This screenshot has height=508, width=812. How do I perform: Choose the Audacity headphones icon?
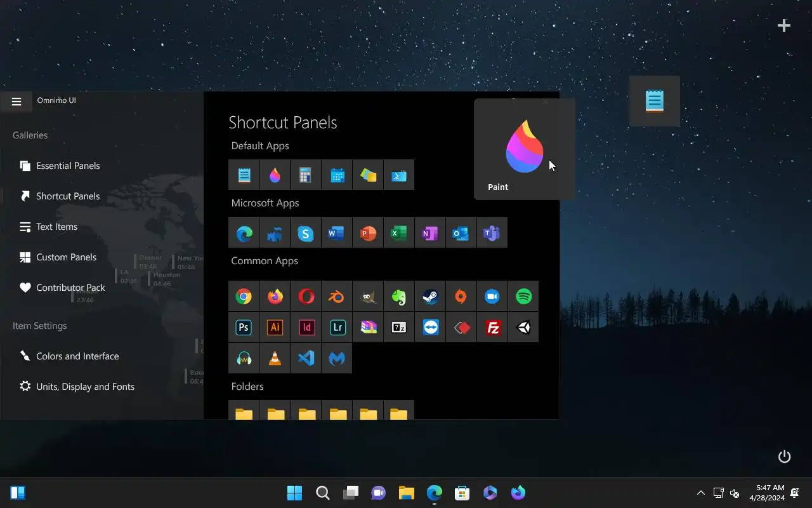244,359
